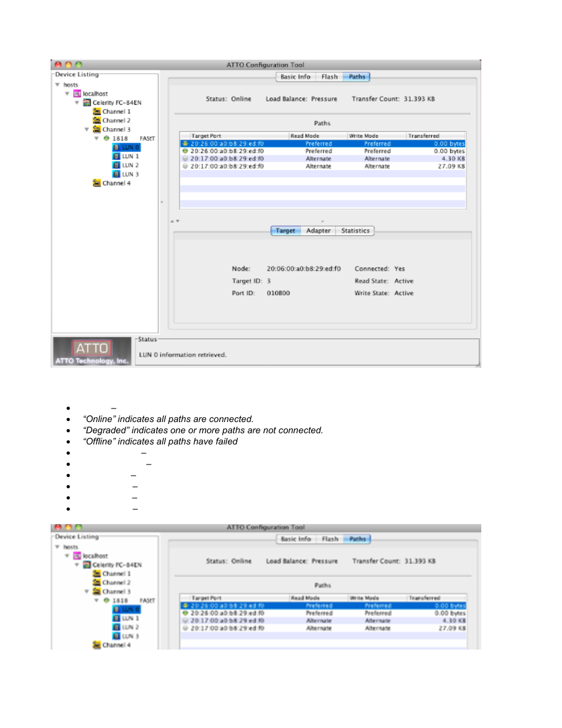Switch to Adapter tab in upper window

point(318,230)
